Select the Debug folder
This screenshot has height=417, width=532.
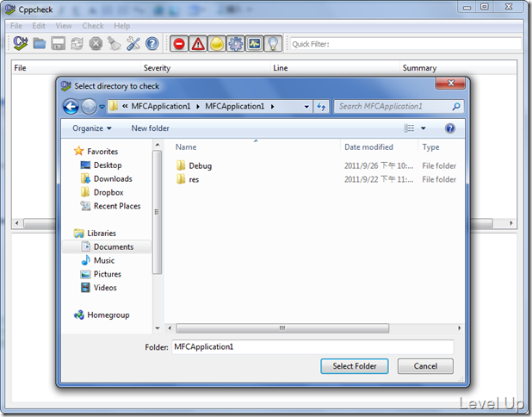coord(194,165)
